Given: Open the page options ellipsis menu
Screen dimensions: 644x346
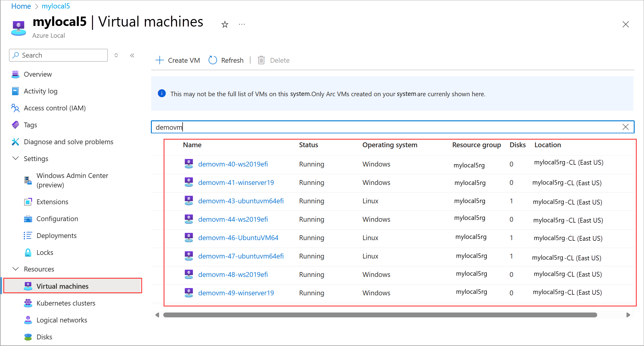Looking at the screenshot, I should pyautogui.click(x=241, y=24).
